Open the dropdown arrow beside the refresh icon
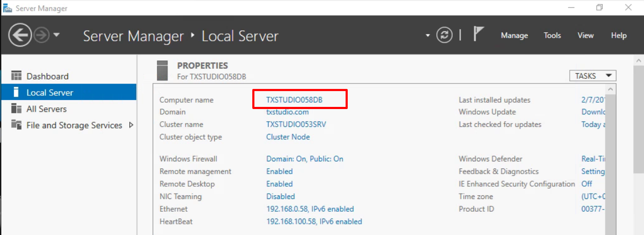The height and width of the screenshot is (235, 644). tap(428, 36)
